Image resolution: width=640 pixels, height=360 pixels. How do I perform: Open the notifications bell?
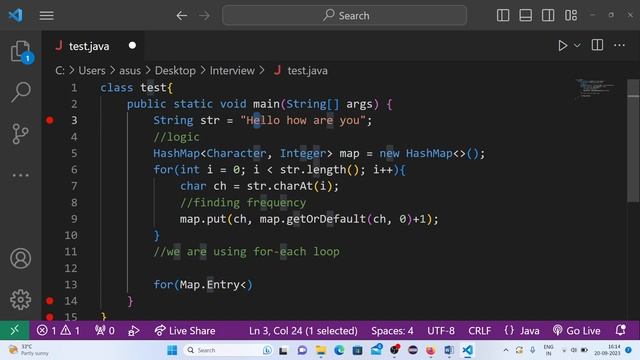(621, 330)
